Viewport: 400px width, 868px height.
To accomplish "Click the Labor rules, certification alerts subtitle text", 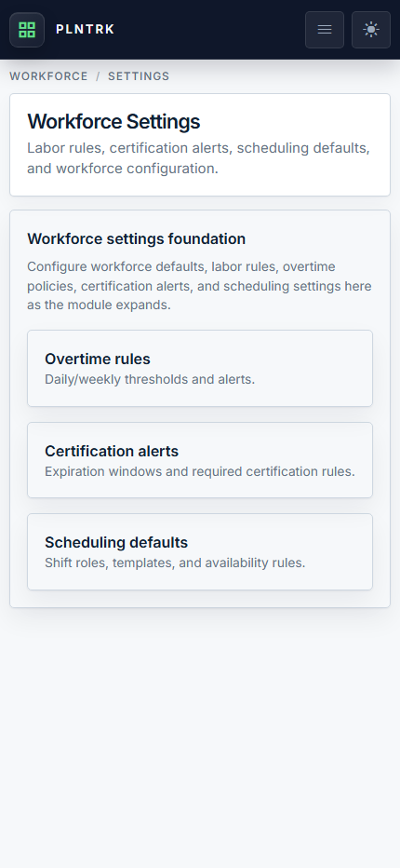I will click(199, 158).
